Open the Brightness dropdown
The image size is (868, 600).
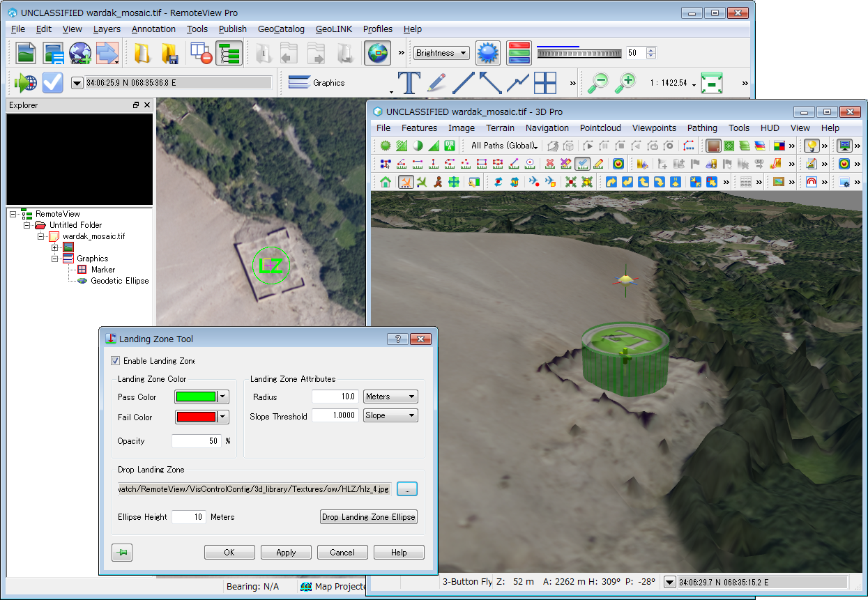tap(441, 53)
